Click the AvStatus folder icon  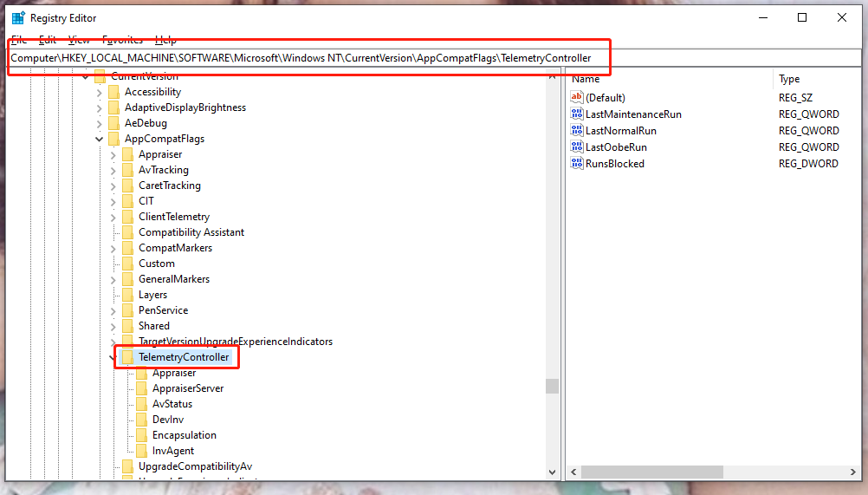pos(142,404)
